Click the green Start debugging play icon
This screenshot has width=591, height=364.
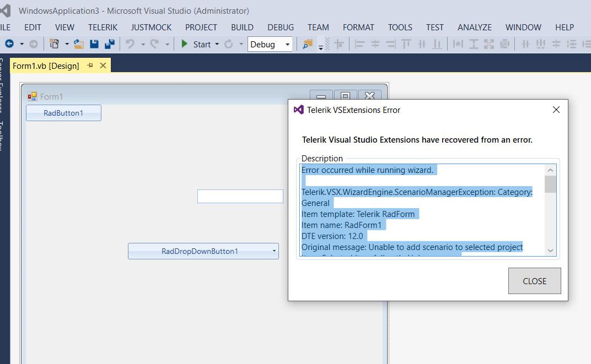click(x=184, y=44)
